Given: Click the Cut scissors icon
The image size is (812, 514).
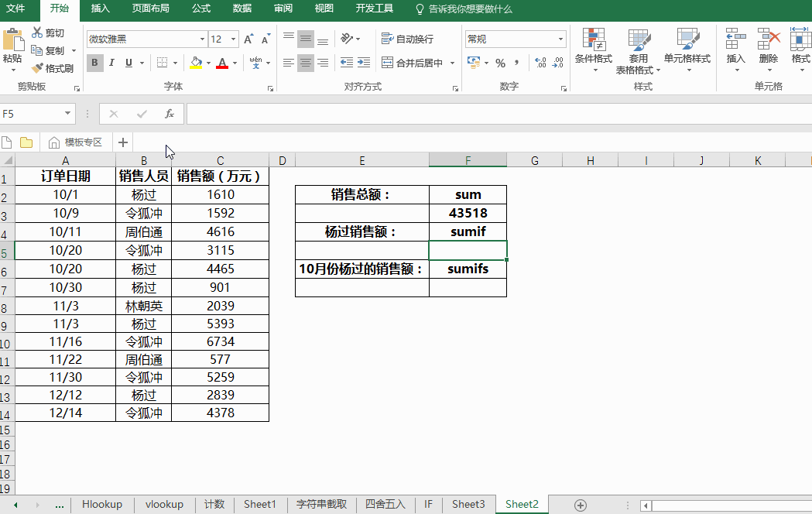Looking at the screenshot, I should point(36,33).
